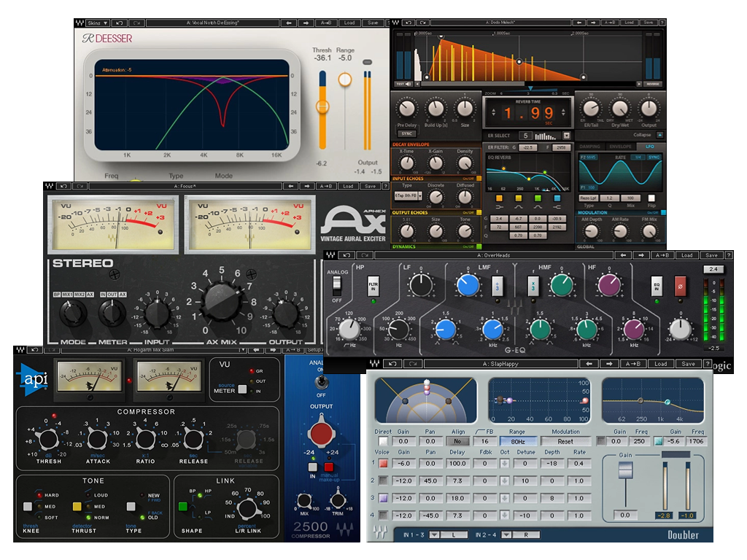Open the IN 1-3 routing dropdown in Doubler

[434, 534]
